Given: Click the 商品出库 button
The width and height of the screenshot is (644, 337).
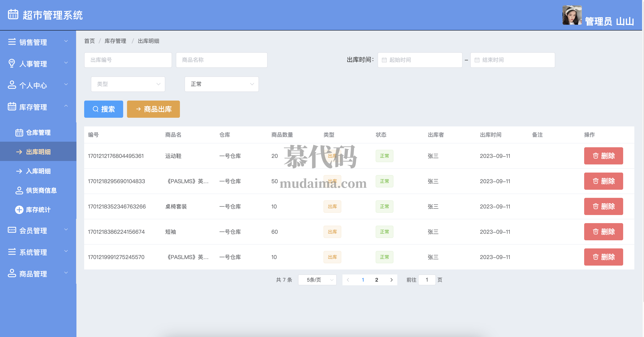Looking at the screenshot, I should pyautogui.click(x=153, y=109).
